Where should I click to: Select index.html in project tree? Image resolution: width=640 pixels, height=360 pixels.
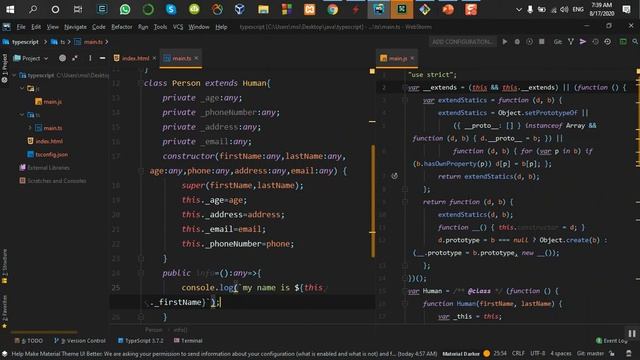[45, 141]
